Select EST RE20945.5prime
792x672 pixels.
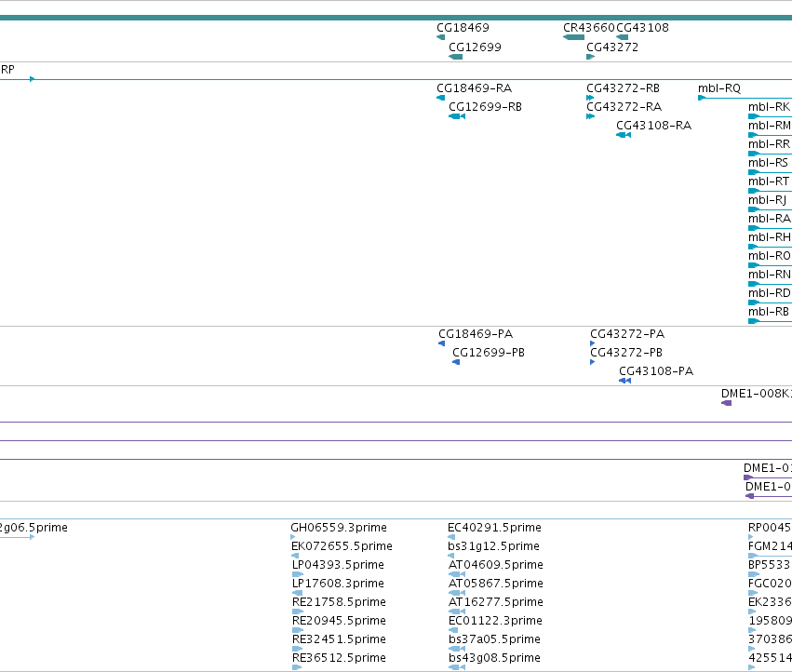tap(339, 621)
